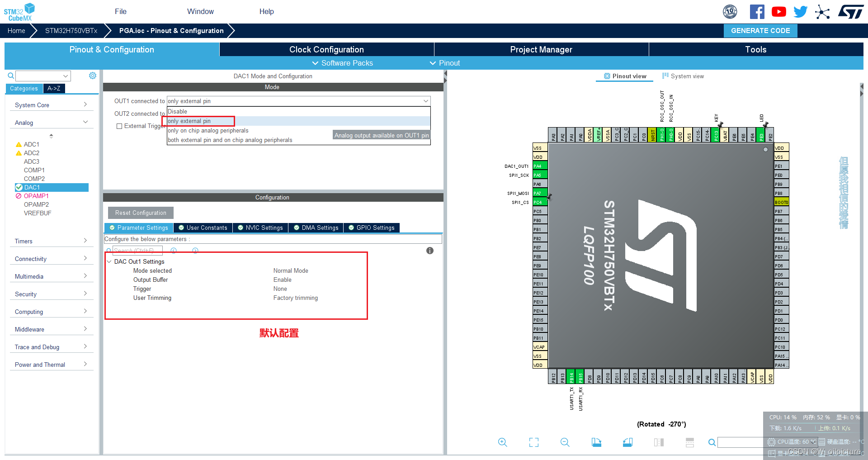This screenshot has height=460, width=868.
Task: Collapse the DAC Out1 Settings group
Action: point(109,261)
